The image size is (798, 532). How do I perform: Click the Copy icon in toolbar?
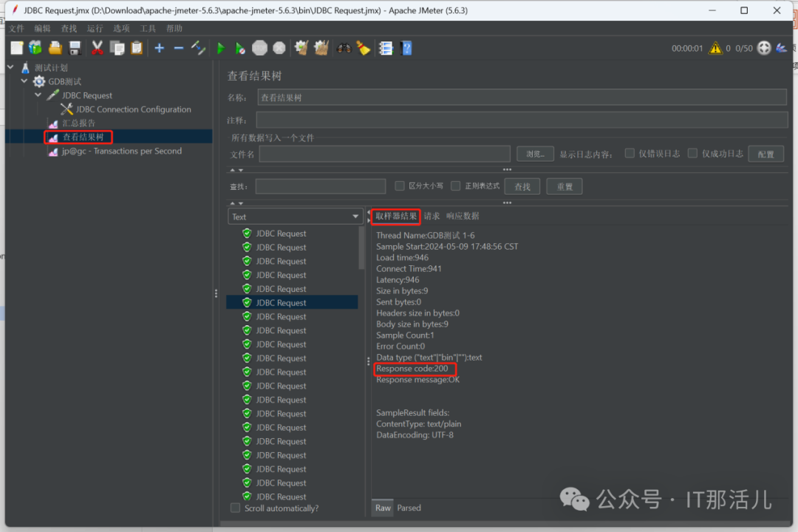[x=117, y=48]
